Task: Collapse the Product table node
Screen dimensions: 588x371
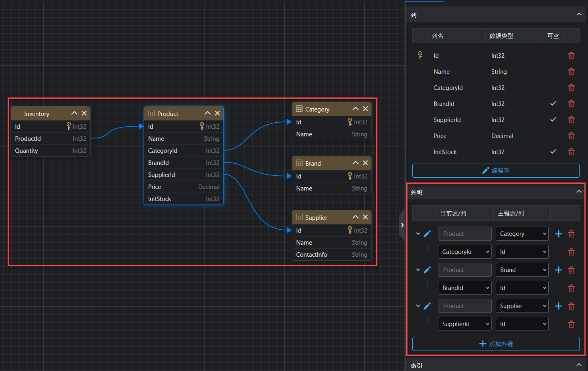Action: tap(207, 114)
